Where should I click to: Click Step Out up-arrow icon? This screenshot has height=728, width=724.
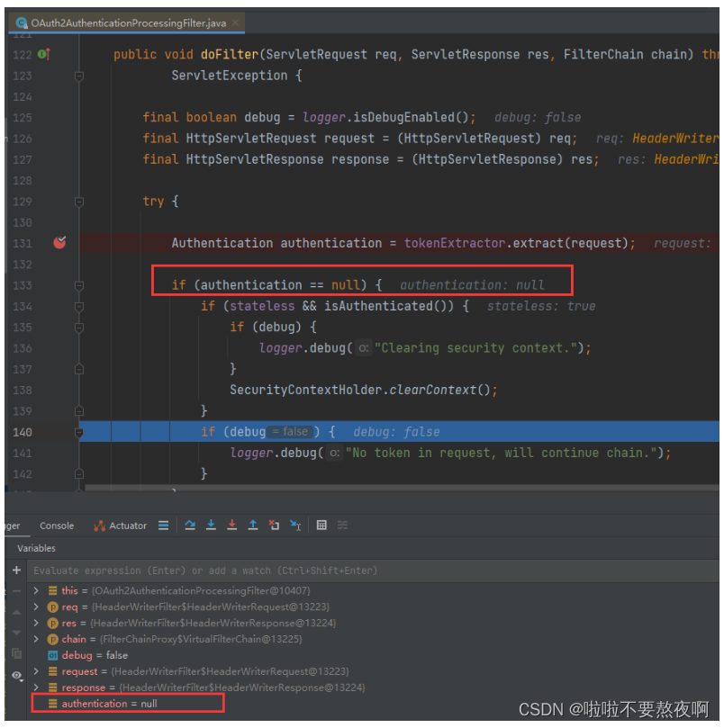pyautogui.click(x=253, y=526)
